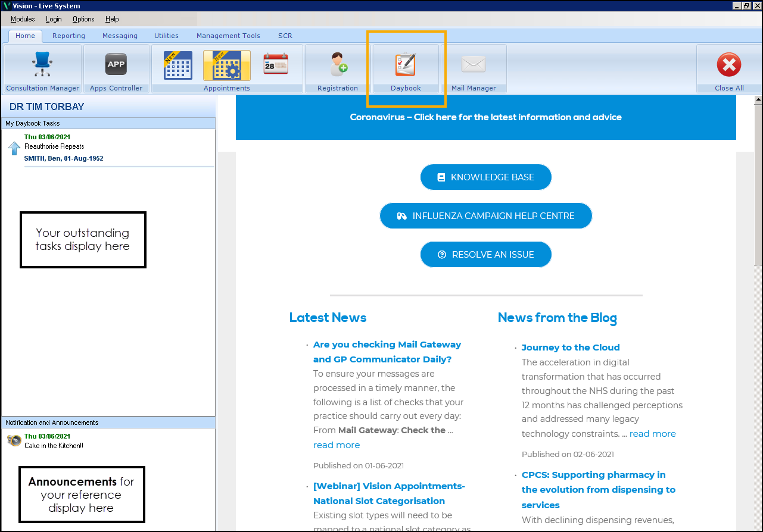The height and width of the screenshot is (532, 763).
Task: Open the Influenza Campaign Help Centre
Action: (486, 216)
